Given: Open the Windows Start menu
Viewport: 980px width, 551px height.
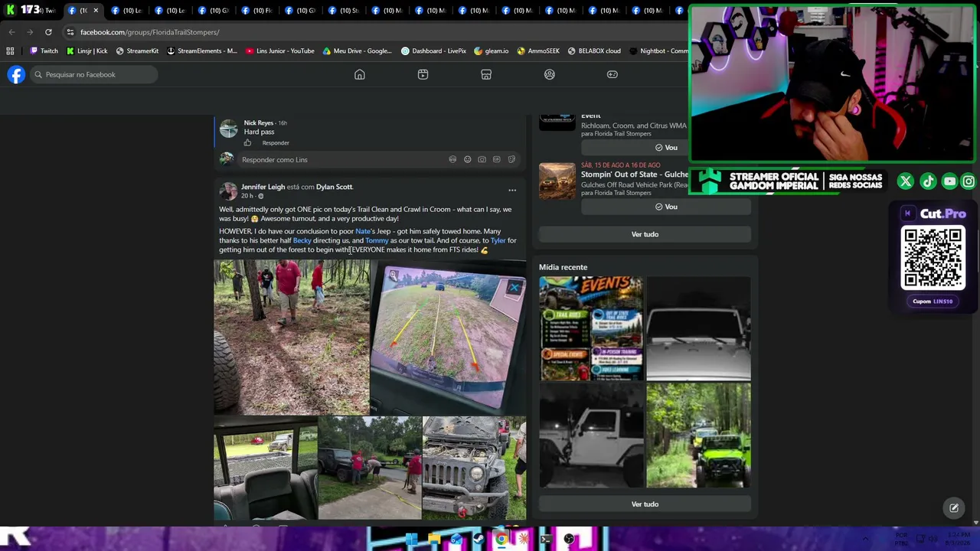Looking at the screenshot, I should point(411,540).
